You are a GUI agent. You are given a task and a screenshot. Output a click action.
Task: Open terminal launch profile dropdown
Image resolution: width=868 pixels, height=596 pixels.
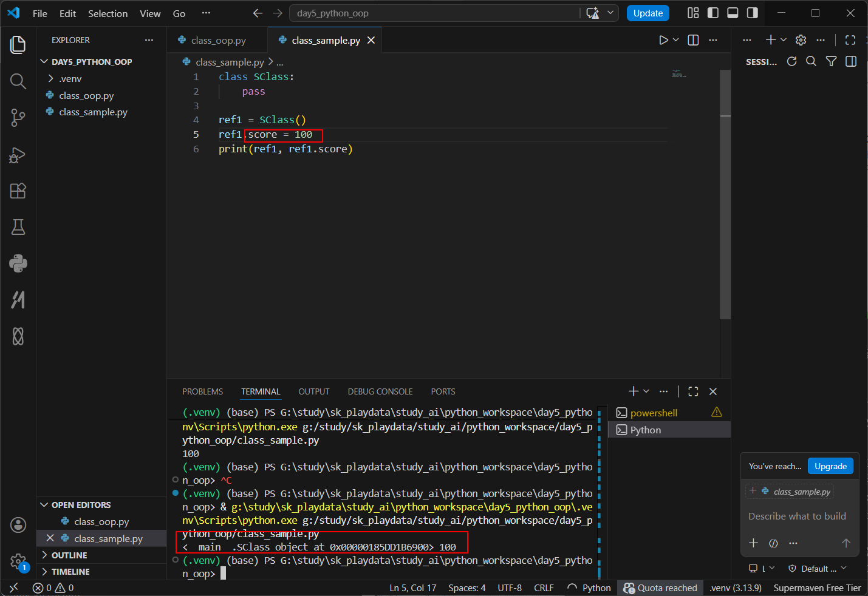[646, 391]
